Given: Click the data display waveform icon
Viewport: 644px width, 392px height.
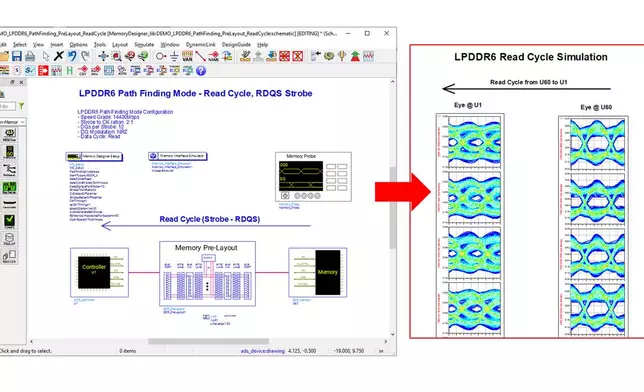Looking at the screenshot, I should [x=368, y=56].
